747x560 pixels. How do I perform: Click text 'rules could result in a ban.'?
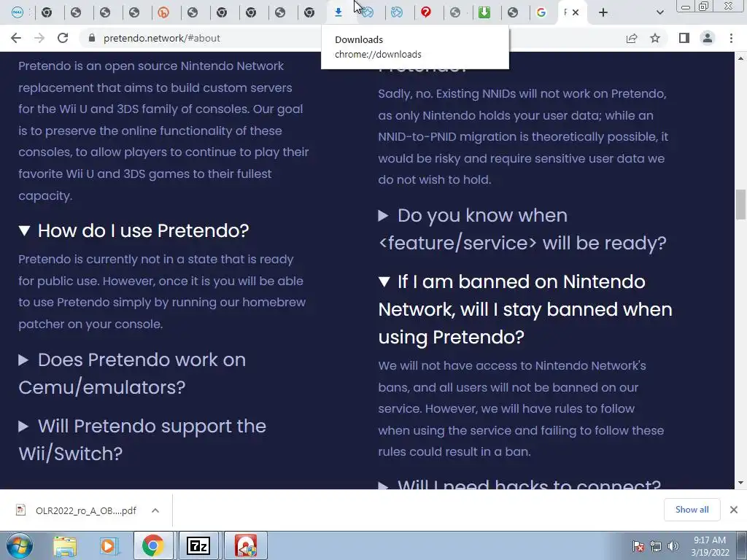[454, 452]
